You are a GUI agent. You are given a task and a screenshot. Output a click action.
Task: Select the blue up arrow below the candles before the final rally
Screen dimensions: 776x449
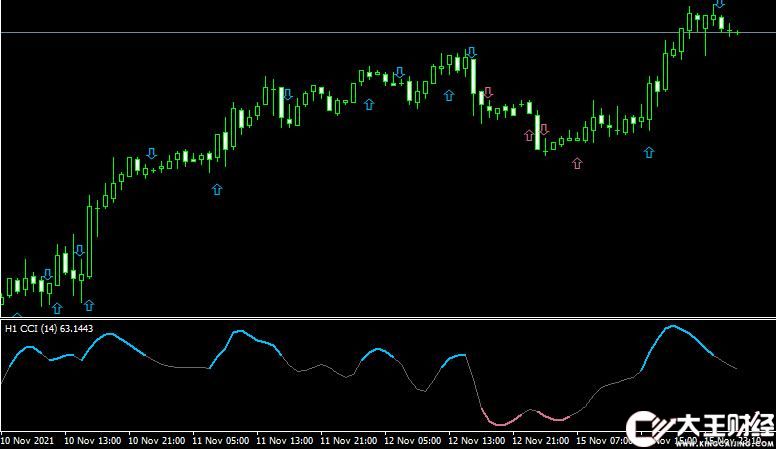(649, 152)
